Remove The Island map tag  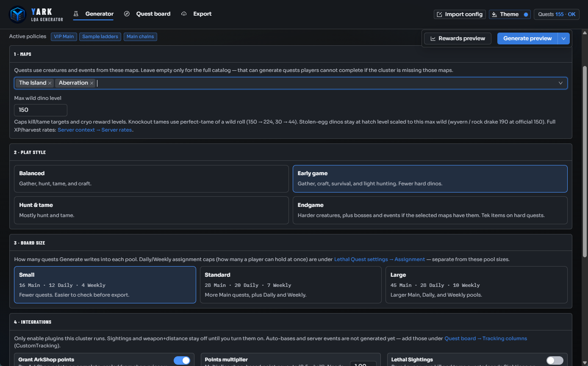click(x=50, y=83)
